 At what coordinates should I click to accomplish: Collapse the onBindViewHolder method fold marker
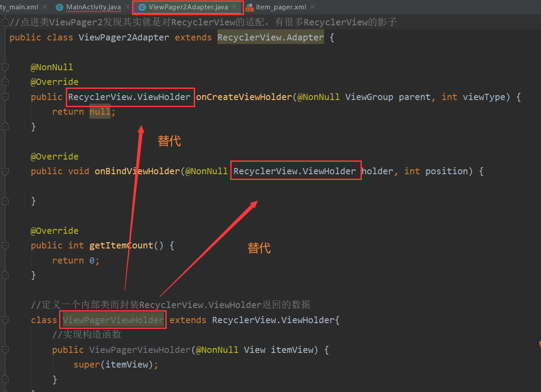pos(5,171)
